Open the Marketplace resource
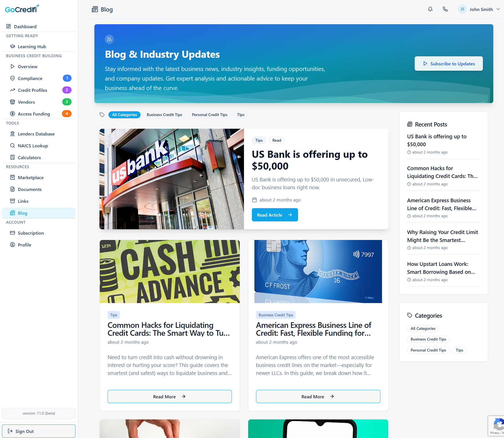This screenshot has width=504, height=438. pyautogui.click(x=30, y=177)
